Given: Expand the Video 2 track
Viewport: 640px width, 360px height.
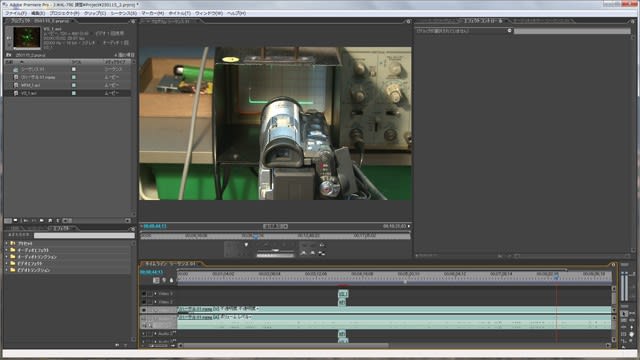Looking at the screenshot, I should click(155, 302).
